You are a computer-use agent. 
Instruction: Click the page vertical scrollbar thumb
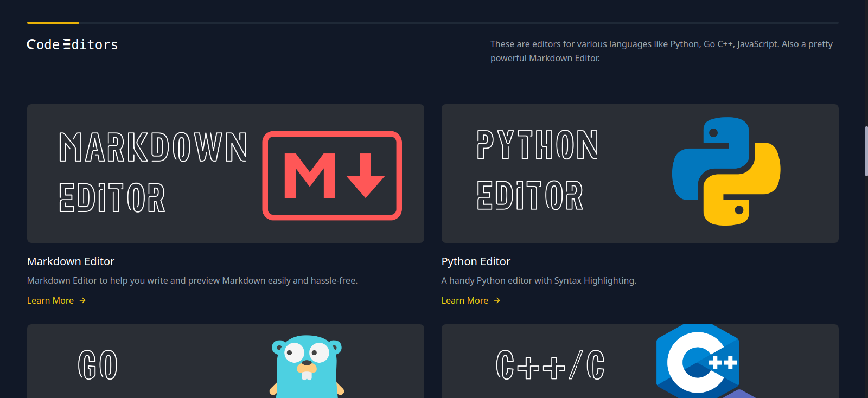click(866, 151)
